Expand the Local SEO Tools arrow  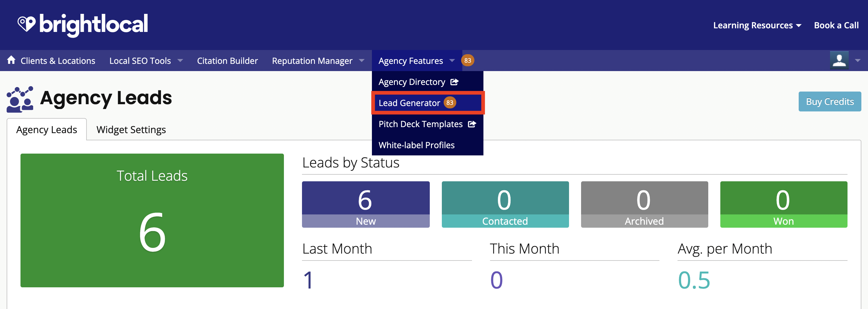(180, 61)
